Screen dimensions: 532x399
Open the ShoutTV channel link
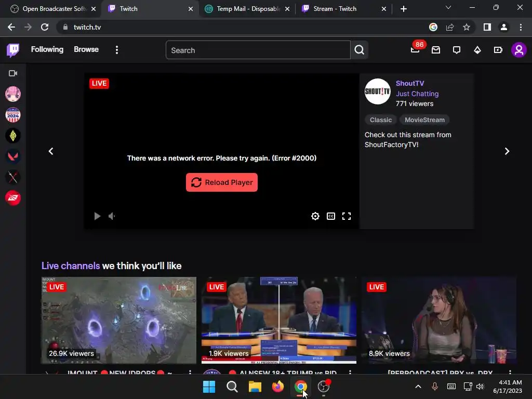pyautogui.click(x=410, y=84)
